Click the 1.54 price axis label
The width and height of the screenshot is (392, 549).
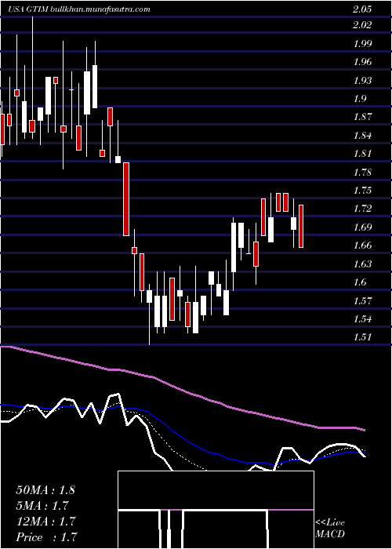click(x=362, y=319)
